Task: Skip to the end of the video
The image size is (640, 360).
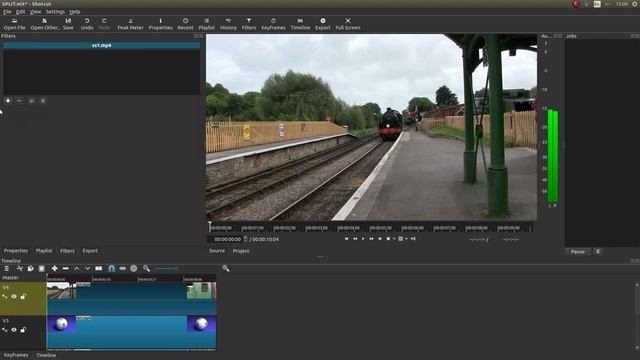Action: point(380,239)
